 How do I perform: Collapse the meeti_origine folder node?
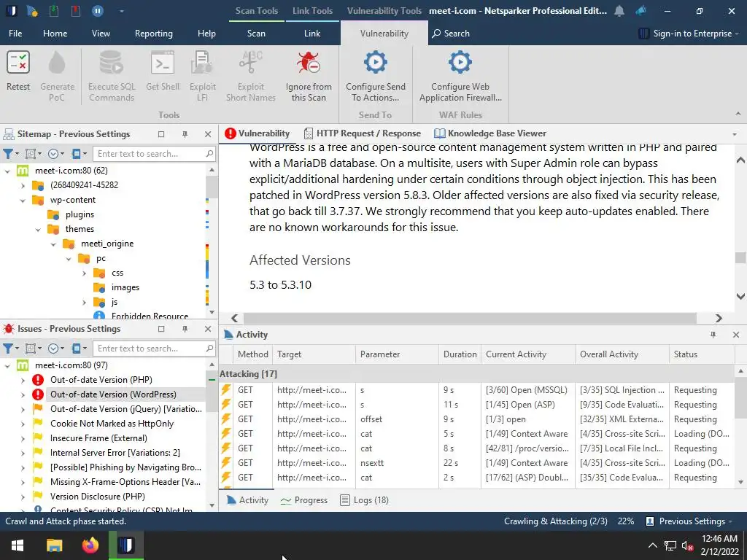(53, 244)
